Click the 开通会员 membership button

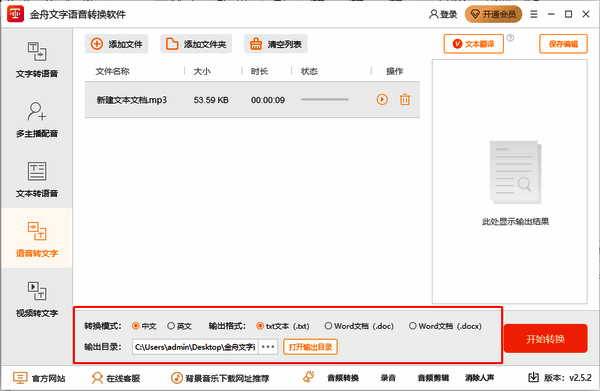493,14
